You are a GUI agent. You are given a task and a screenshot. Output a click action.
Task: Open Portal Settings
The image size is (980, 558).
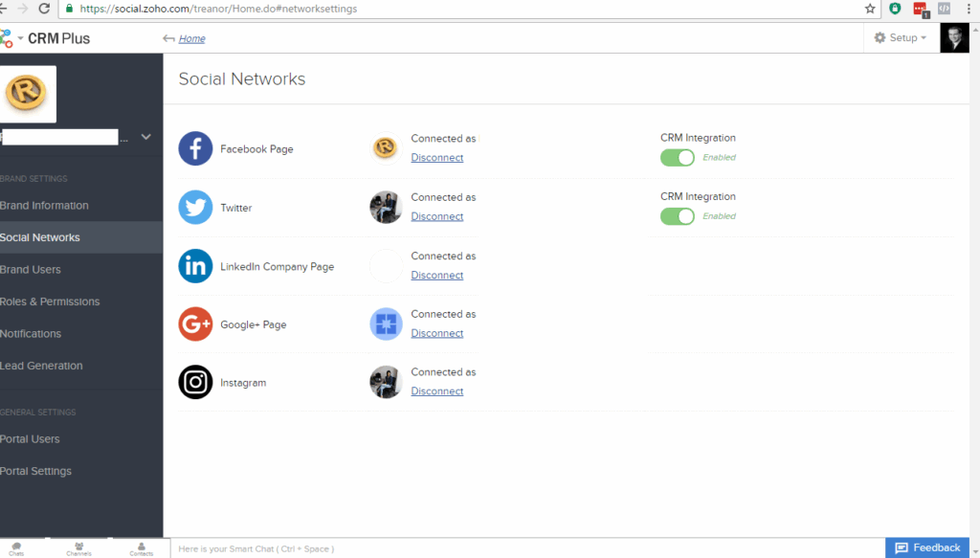35,471
